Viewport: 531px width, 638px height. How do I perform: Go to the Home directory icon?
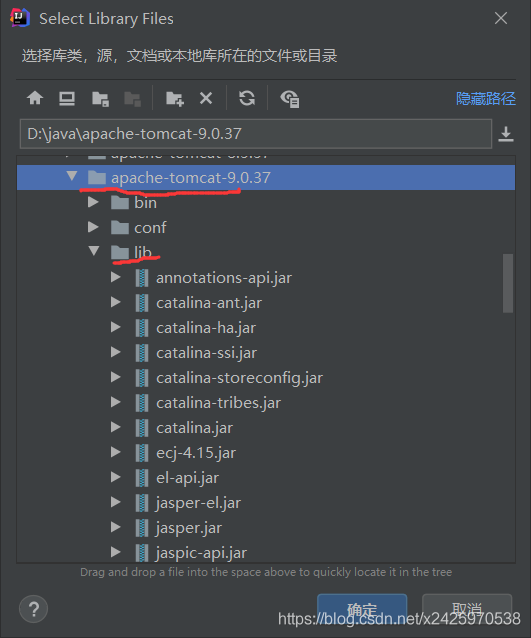pyautogui.click(x=35, y=98)
